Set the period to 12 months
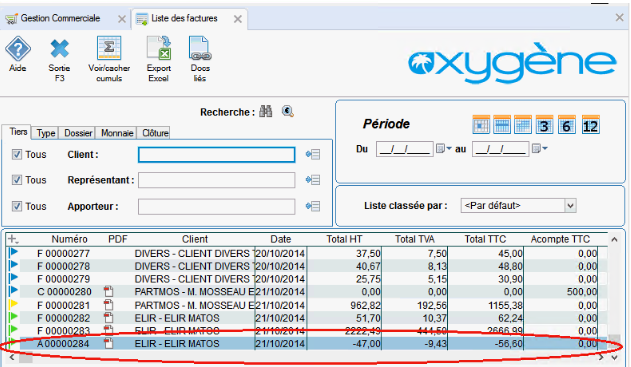Viewport: 631px width, 367px height. 590,126
